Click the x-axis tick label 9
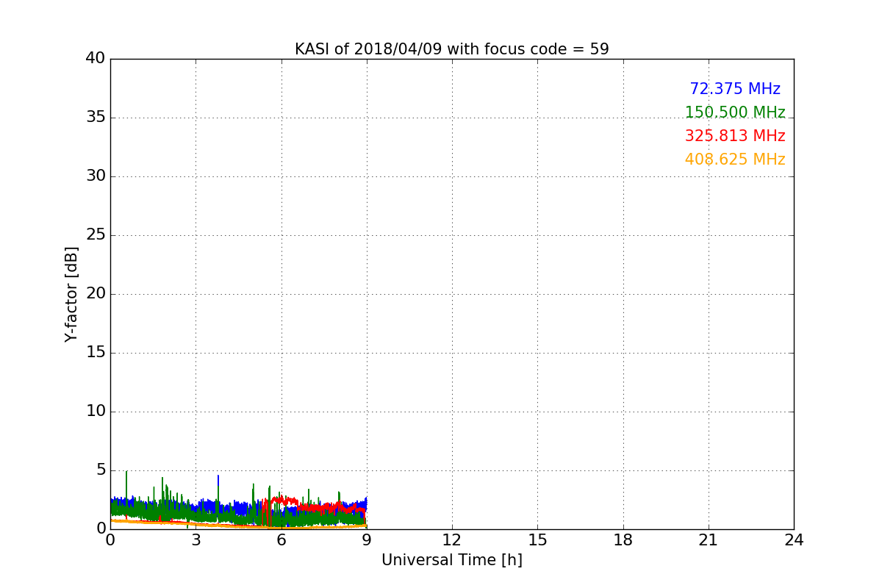Image resolution: width=882 pixels, height=588 pixels. click(x=367, y=540)
